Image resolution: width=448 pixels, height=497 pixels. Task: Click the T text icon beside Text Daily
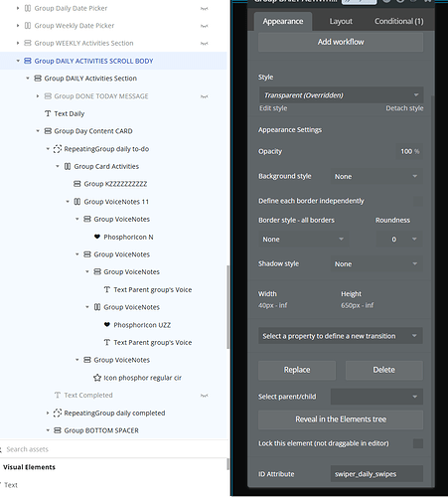point(48,113)
